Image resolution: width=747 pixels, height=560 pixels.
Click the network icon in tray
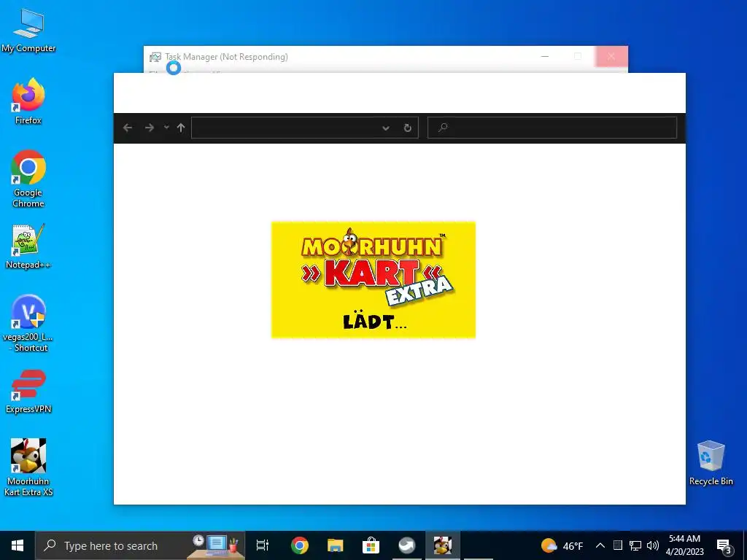click(635, 545)
